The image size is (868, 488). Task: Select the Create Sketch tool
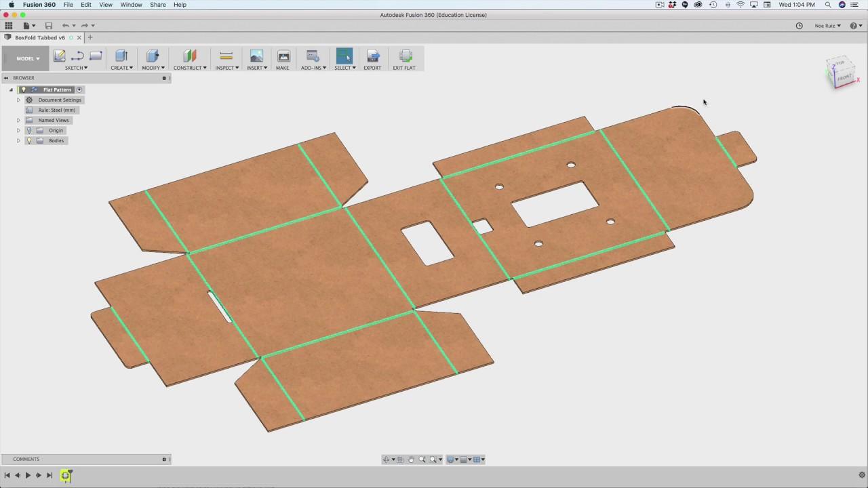click(x=60, y=56)
